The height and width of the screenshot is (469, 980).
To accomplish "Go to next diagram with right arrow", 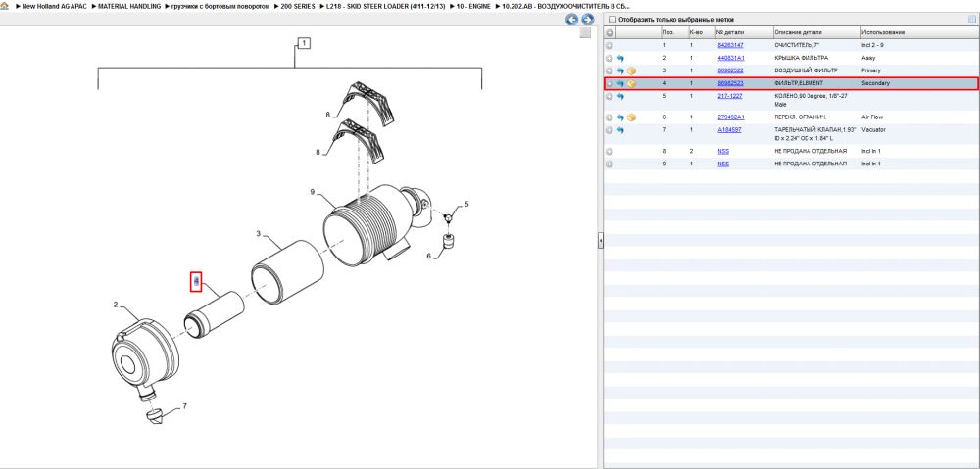I will 587,20.
